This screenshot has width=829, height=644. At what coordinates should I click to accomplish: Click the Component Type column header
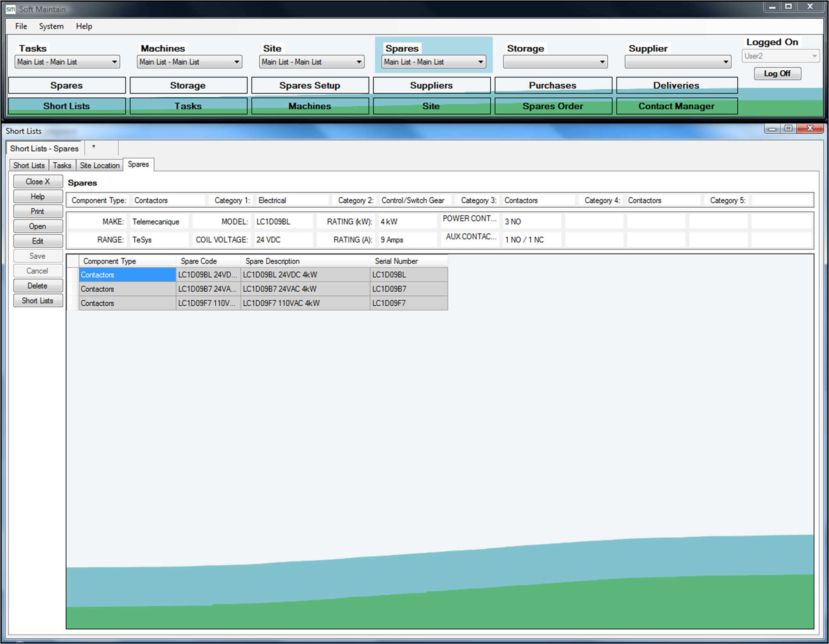tap(128, 261)
